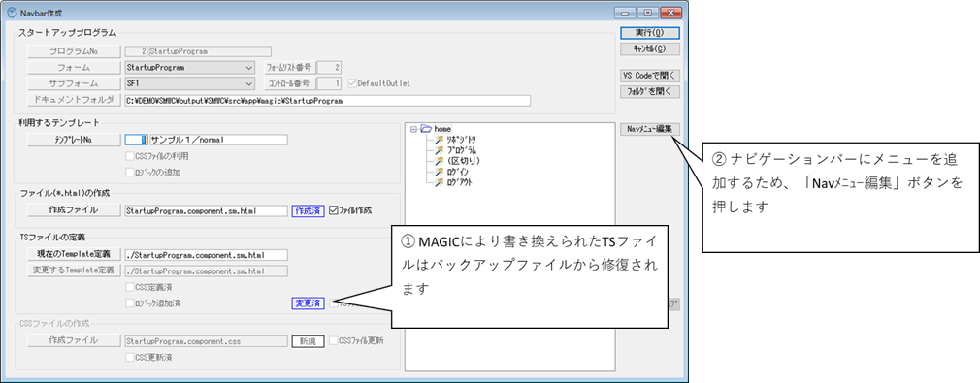Click the Navメニュー編集 button
This screenshot has width=980, height=383.
coord(650,129)
